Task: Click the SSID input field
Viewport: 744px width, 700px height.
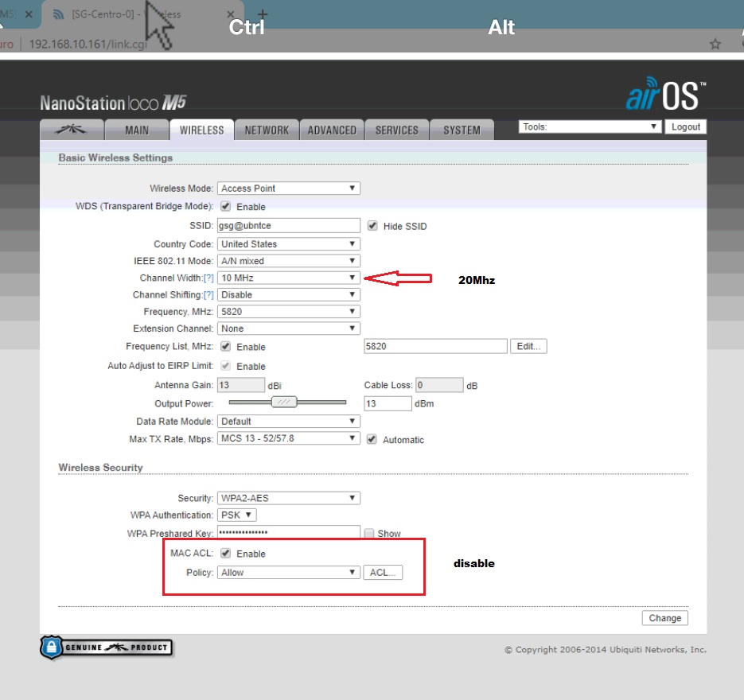Action: pyautogui.click(x=289, y=225)
